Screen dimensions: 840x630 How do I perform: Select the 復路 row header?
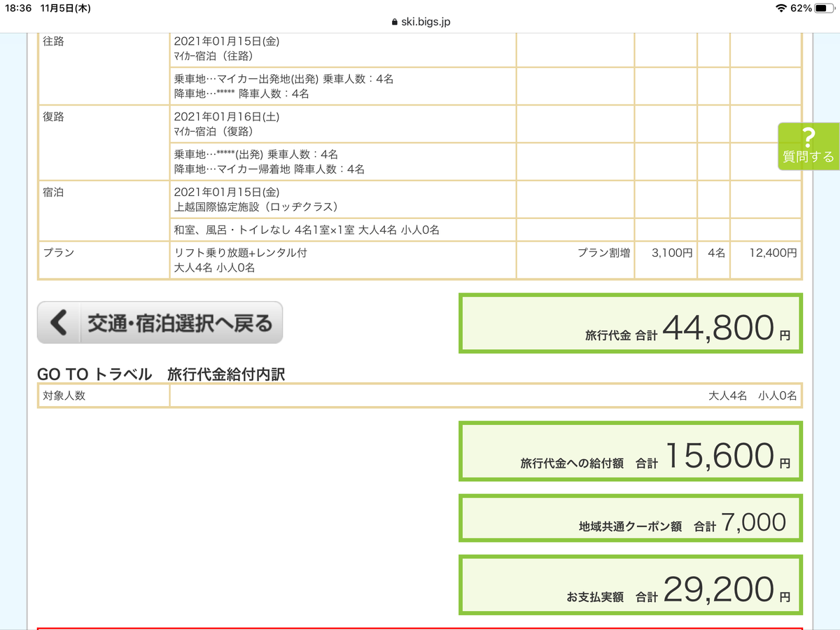coord(104,143)
